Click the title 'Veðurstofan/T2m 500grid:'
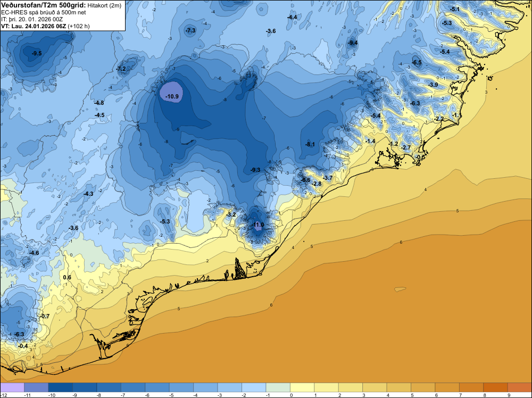Screen dimensions: 532x398 coord(44,5)
